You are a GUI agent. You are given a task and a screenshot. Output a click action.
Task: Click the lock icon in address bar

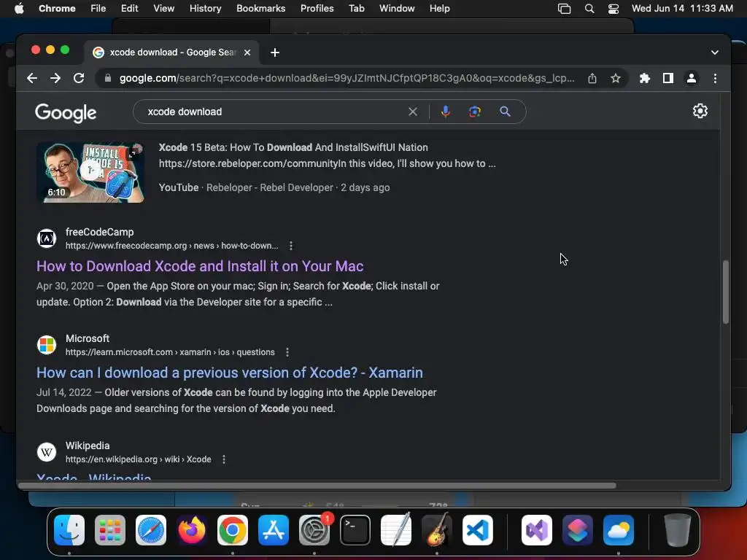tap(108, 78)
